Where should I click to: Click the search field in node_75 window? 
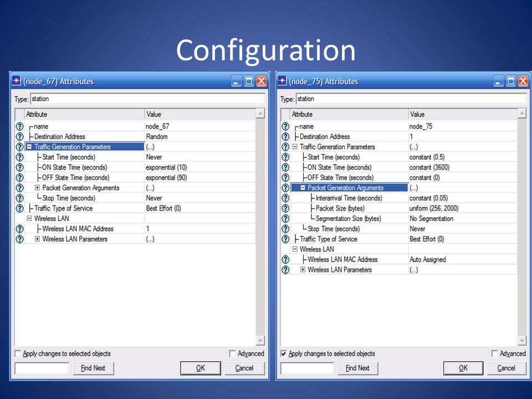tap(308, 368)
